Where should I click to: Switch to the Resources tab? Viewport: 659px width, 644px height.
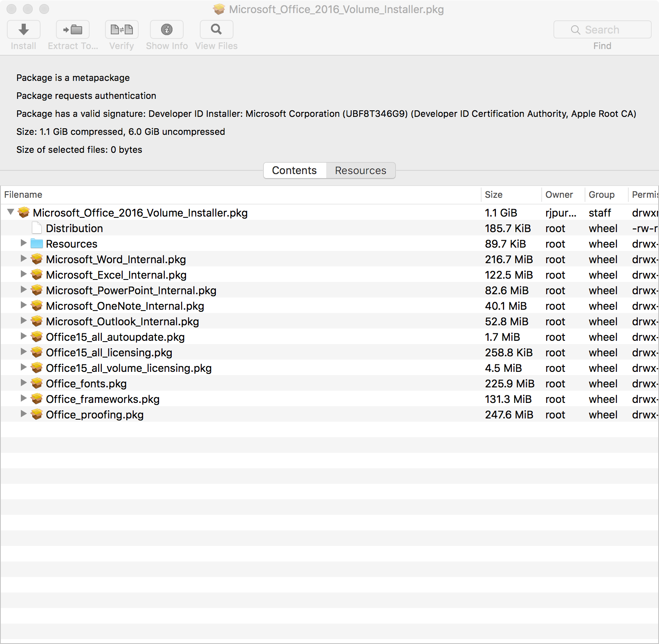(361, 170)
